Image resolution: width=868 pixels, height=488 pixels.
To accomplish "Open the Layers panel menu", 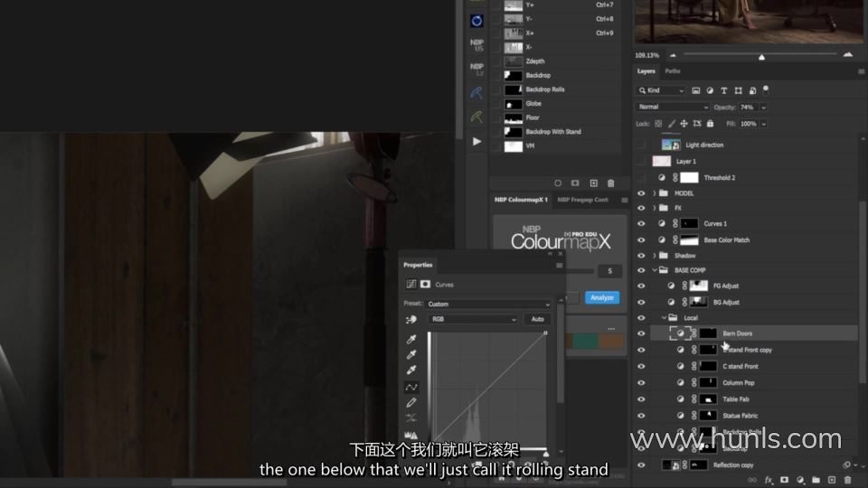I will (x=861, y=71).
